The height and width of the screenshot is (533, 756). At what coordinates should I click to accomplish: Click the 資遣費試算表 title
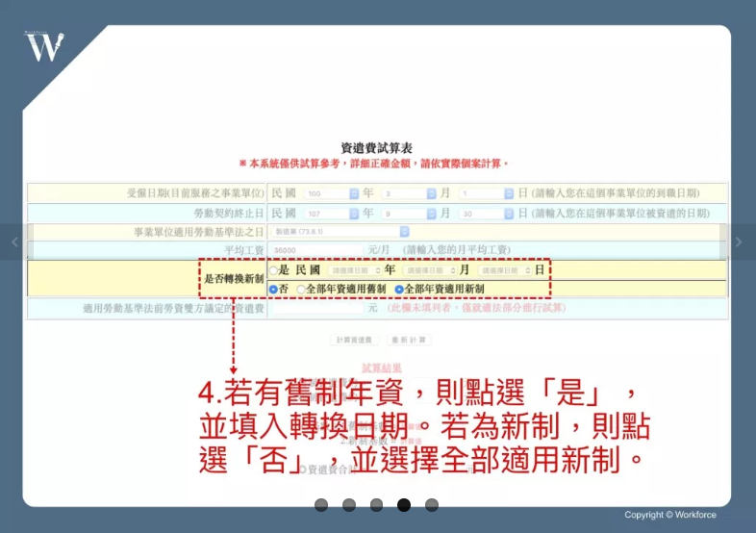[x=376, y=148]
